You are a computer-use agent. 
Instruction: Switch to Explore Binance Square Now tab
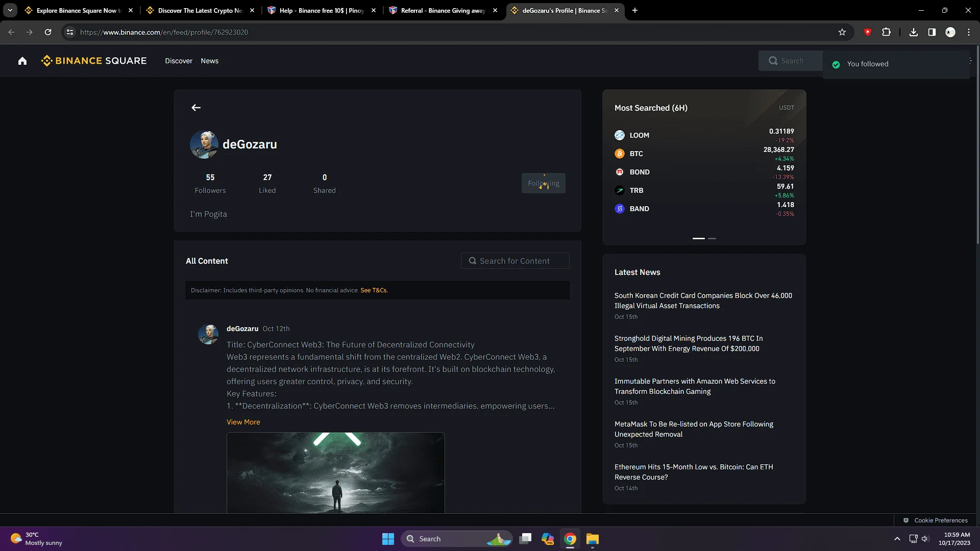tap(79, 10)
